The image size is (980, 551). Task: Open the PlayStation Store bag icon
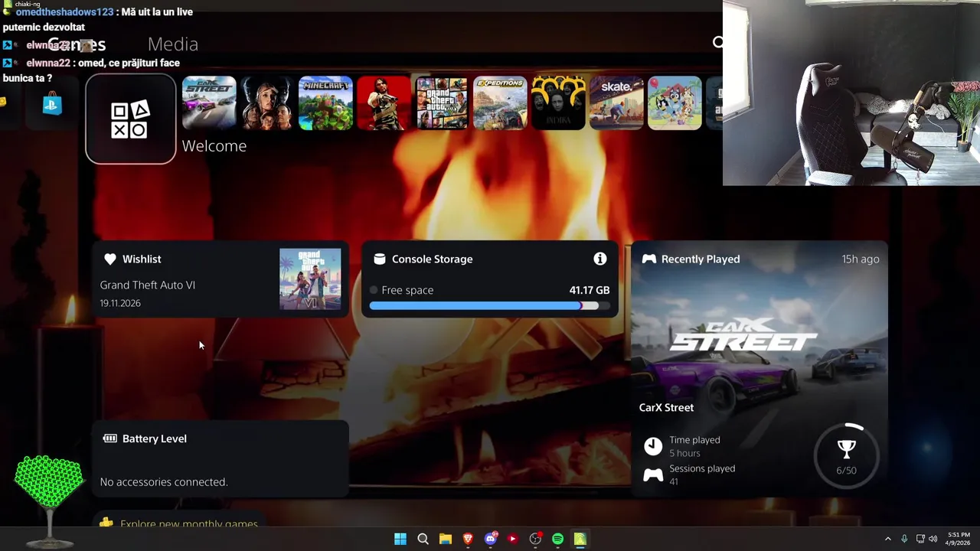click(x=52, y=104)
